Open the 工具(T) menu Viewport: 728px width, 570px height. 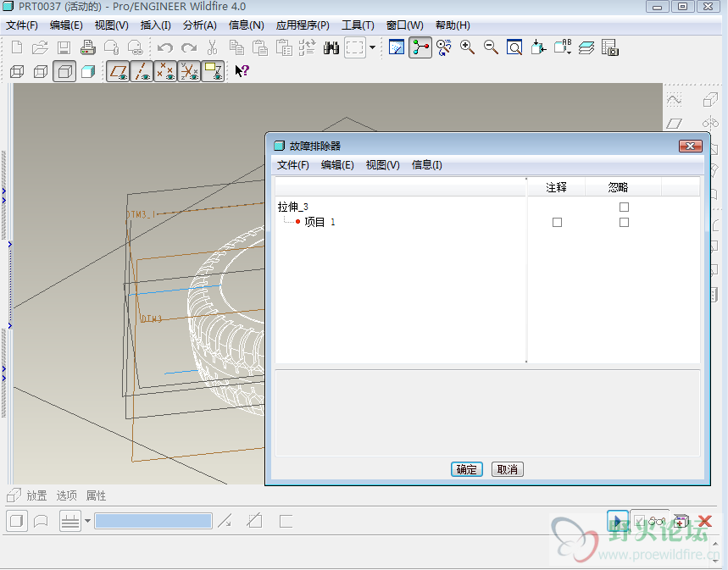358,25
